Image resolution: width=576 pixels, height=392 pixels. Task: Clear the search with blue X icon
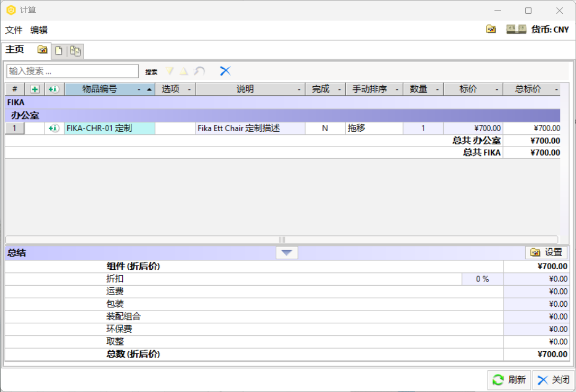point(225,71)
